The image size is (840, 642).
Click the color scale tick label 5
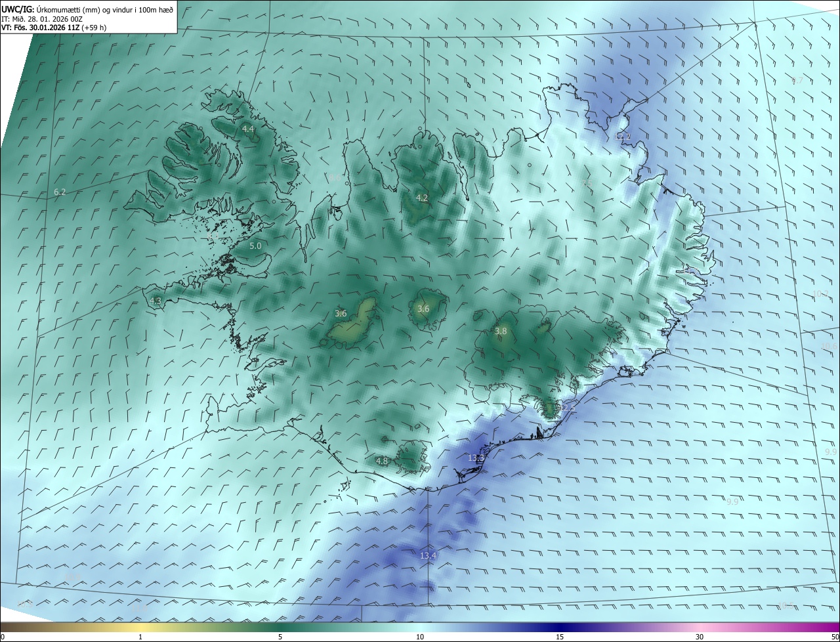point(280,637)
